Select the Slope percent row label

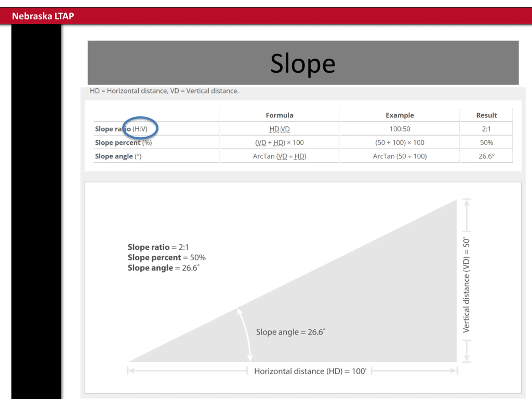point(123,143)
